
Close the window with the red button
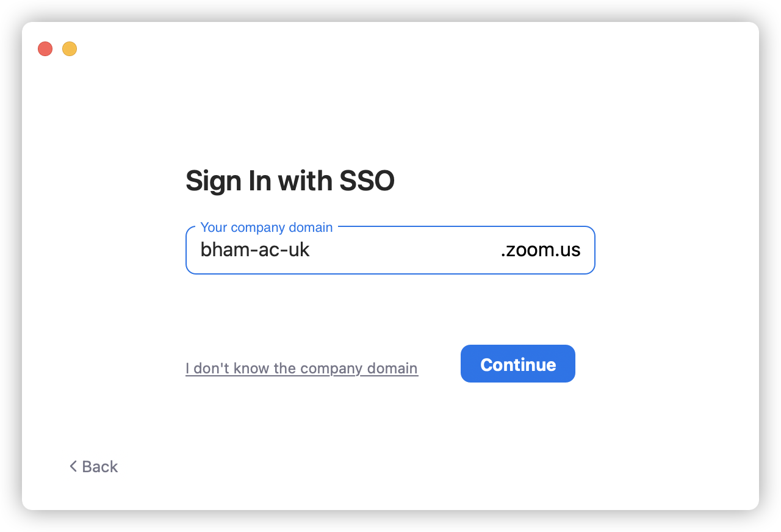point(45,49)
